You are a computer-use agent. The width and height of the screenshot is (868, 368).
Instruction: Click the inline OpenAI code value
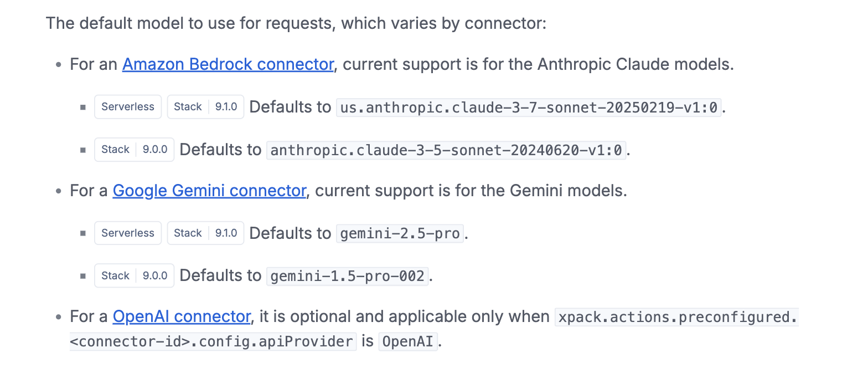(409, 341)
